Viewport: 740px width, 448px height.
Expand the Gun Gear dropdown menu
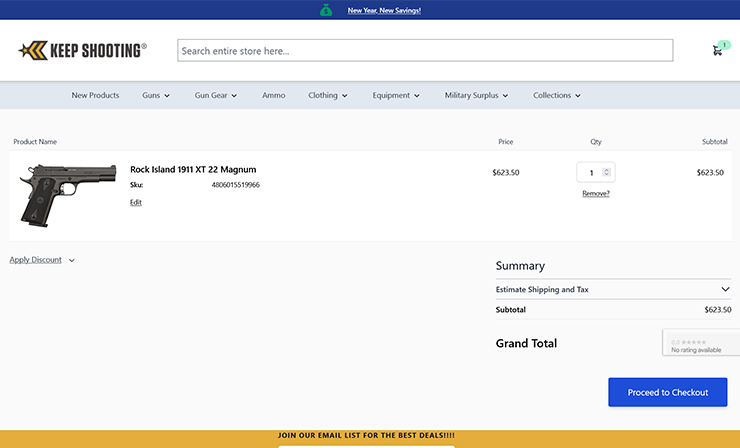(217, 96)
